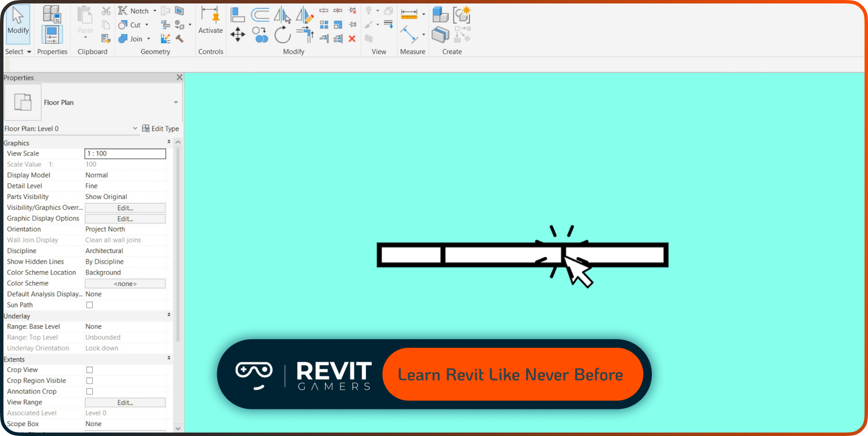This screenshot has height=436, width=868.
Task: Click 'Learn Revit Like Never Before' button
Action: click(512, 374)
